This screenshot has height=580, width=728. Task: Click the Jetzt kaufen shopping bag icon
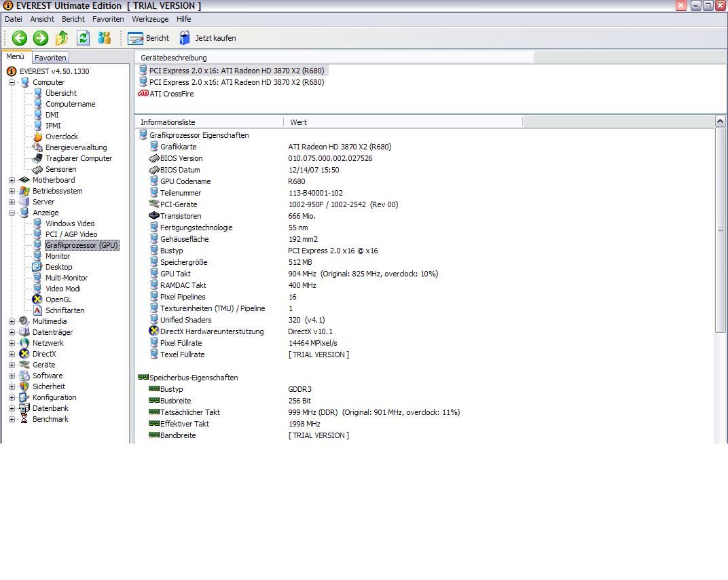[x=184, y=38]
